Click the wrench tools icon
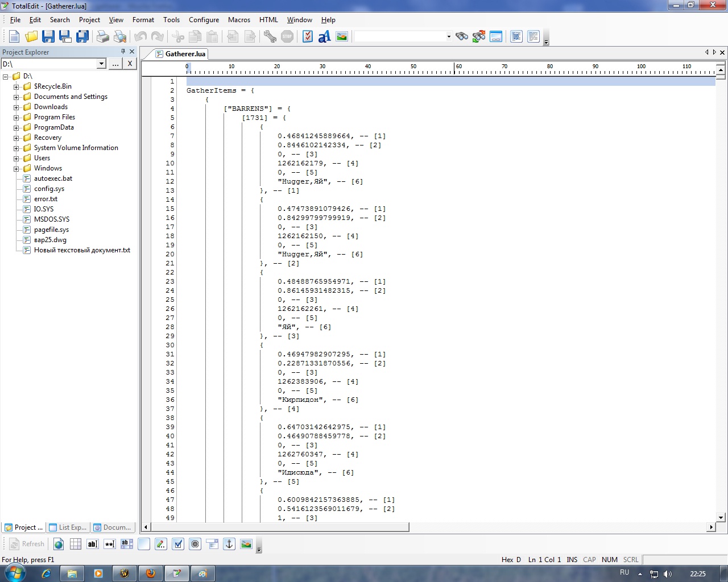The height and width of the screenshot is (582, 728). pos(270,37)
